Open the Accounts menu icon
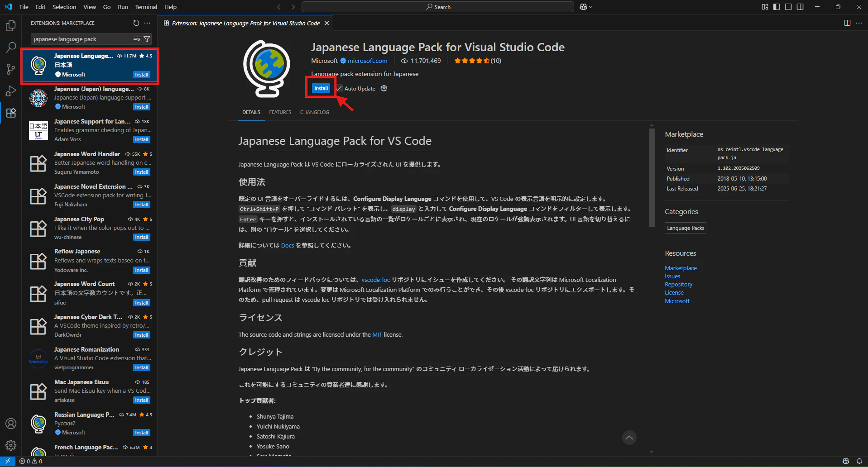 [11, 424]
